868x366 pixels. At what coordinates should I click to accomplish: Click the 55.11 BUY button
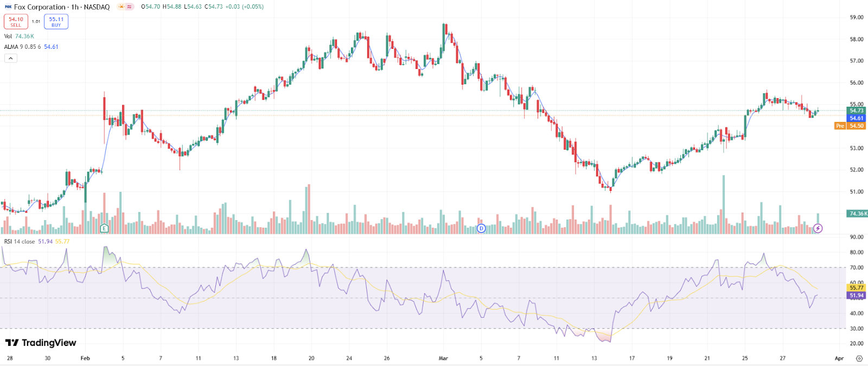[56, 22]
